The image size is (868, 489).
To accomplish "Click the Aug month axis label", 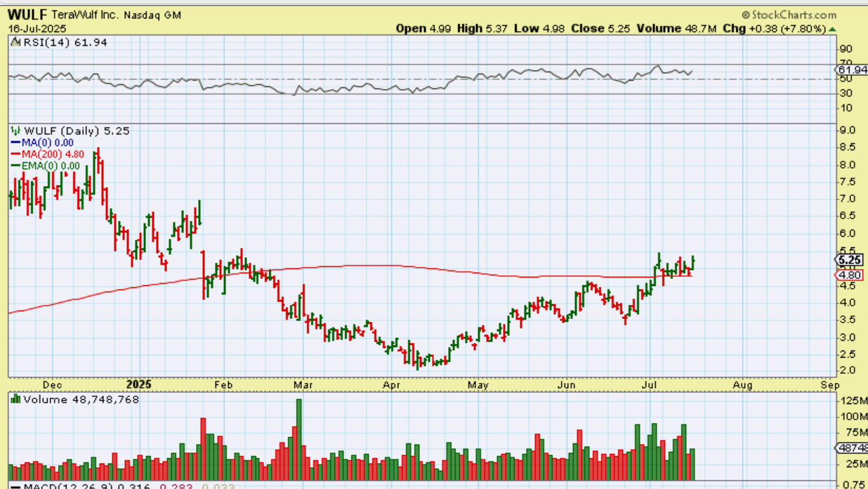I will [x=742, y=385].
